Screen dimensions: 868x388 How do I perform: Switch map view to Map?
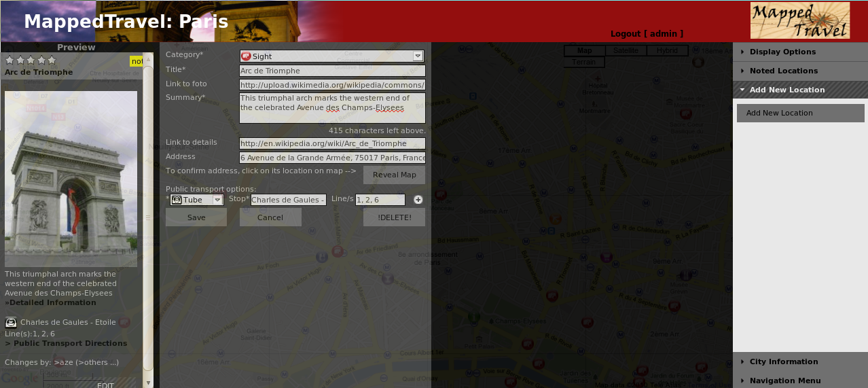(585, 51)
